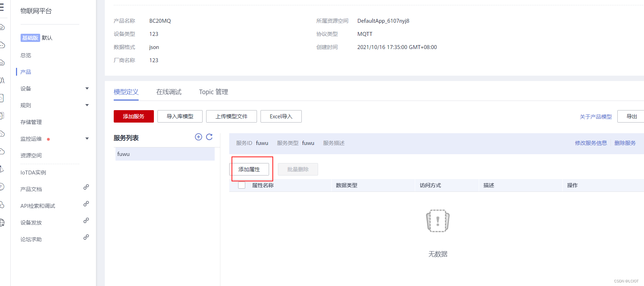Click the 描述 column header
The image size is (644, 286).
(x=489, y=185)
